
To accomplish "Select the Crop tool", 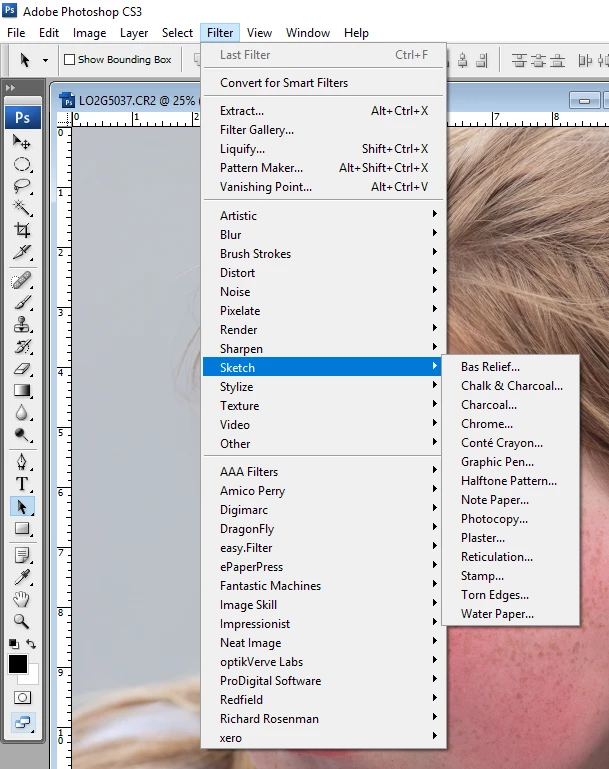I will coord(22,230).
